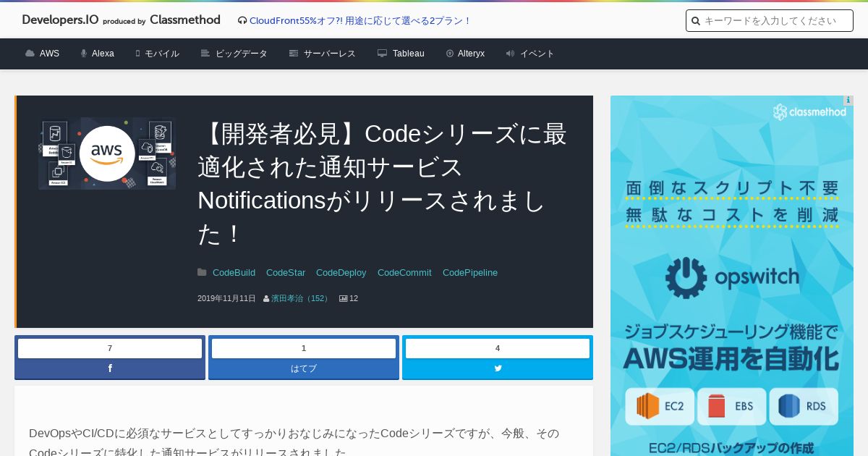Open the CloudFront 55% off promo link
Image resolution: width=868 pixels, height=456 pixels.
360,21
